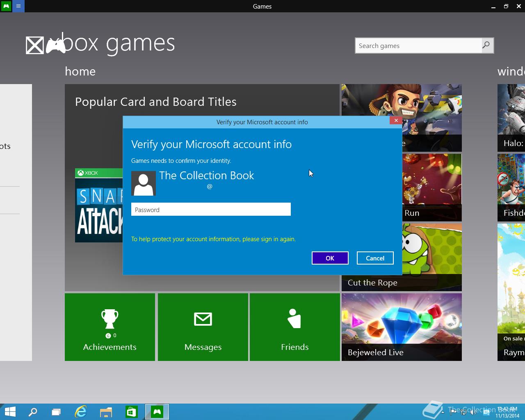Open Windows Store from taskbar

[x=131, y=412]
